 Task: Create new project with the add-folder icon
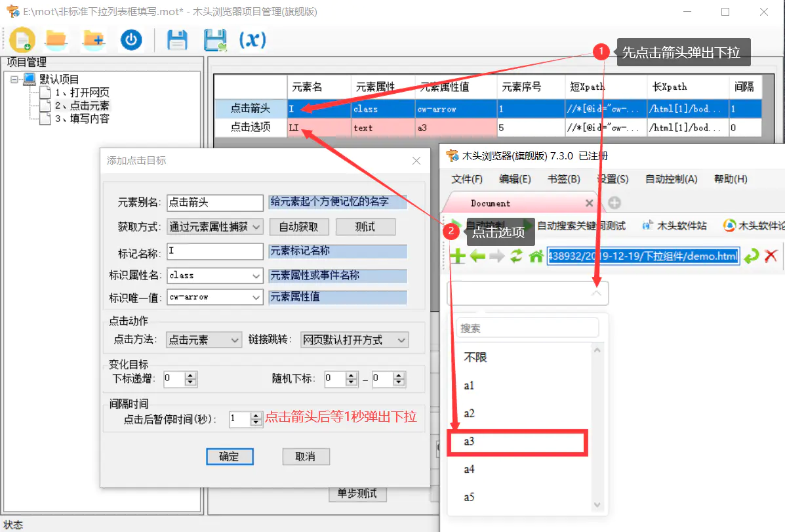[92, 39]
